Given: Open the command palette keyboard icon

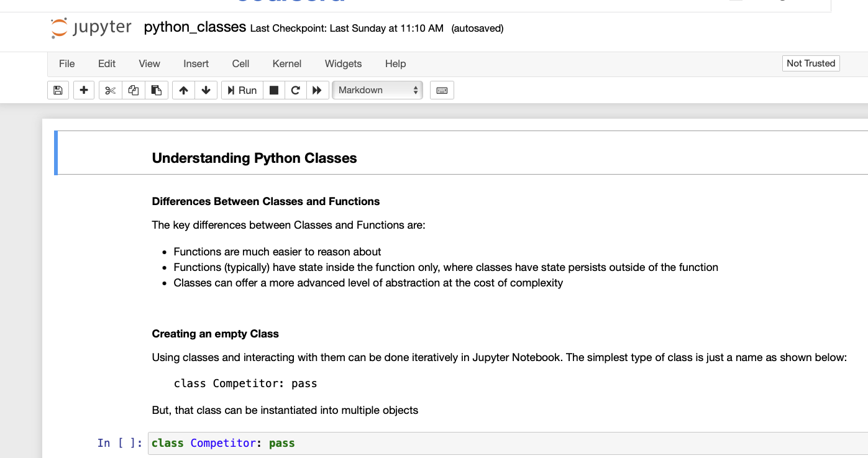Looking at the screenshot, I should click(442, 90).
